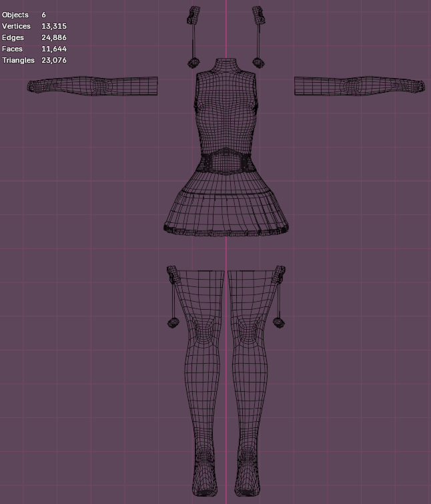Select the dense belt mesh at waist
The width and height of the screenshot is (431, 504).
point(226,162)
